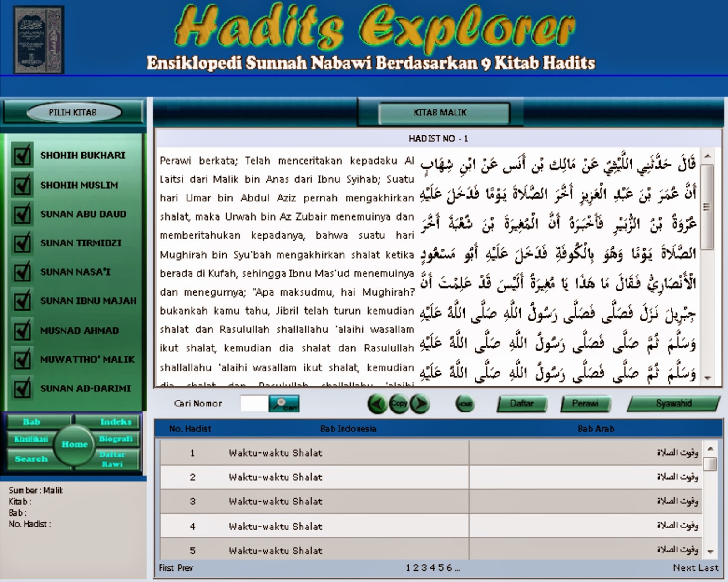Open page 3 of the hadith list

[x=425, y=567]
